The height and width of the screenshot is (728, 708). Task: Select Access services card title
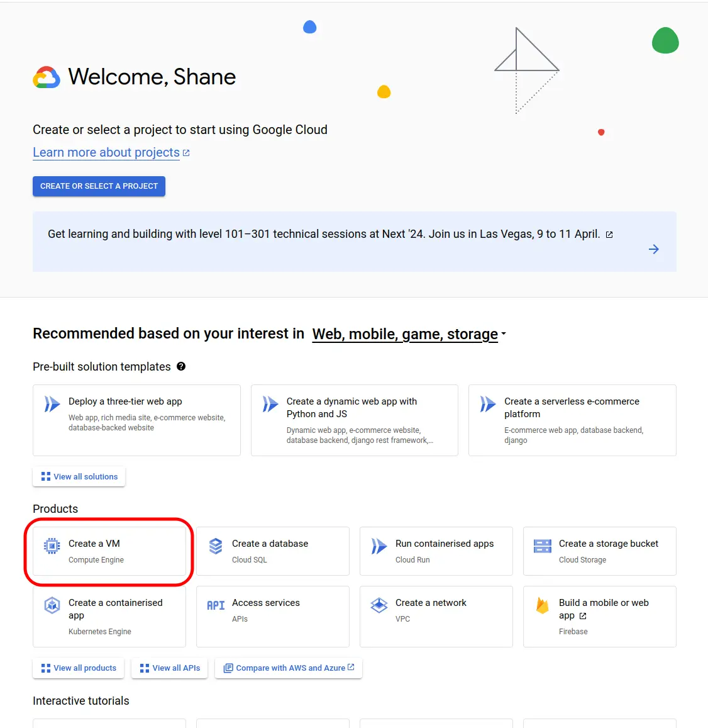[x=266, y=603]
